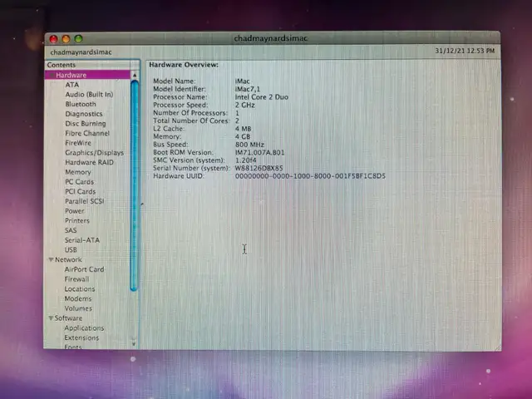Click the serial number W88126D8X85

(x=259, y=168)
